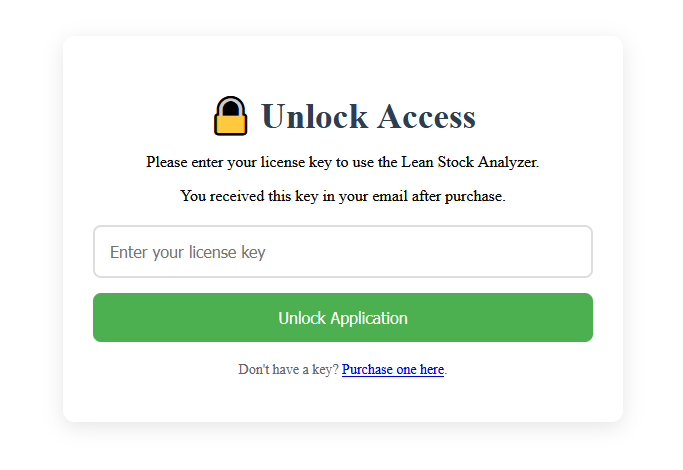
Task: Click the "Please enter your license key" instruction line
Action: coord(342,162)
